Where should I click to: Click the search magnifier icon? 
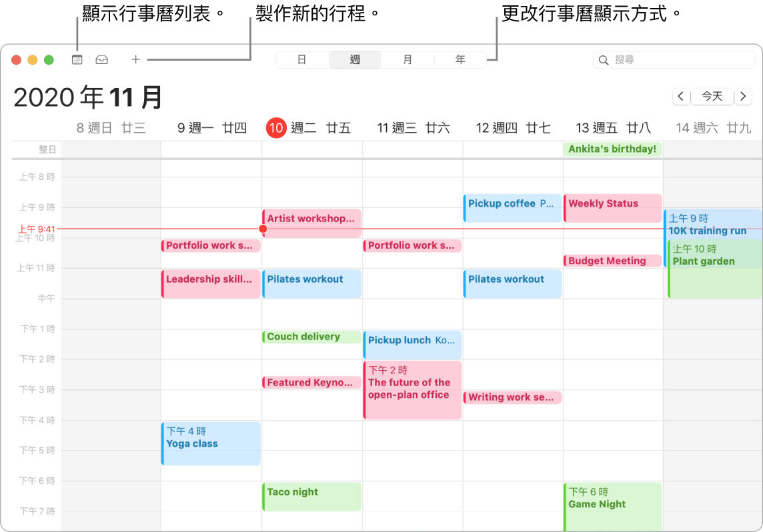pyautogui.click(x=603, y=59)
